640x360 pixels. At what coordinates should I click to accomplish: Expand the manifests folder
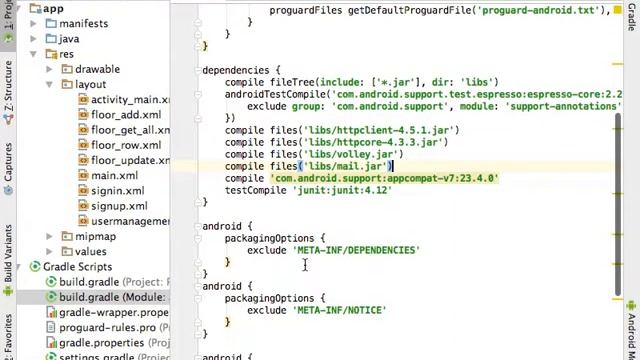pyautogui.click(x=34, y=24)
